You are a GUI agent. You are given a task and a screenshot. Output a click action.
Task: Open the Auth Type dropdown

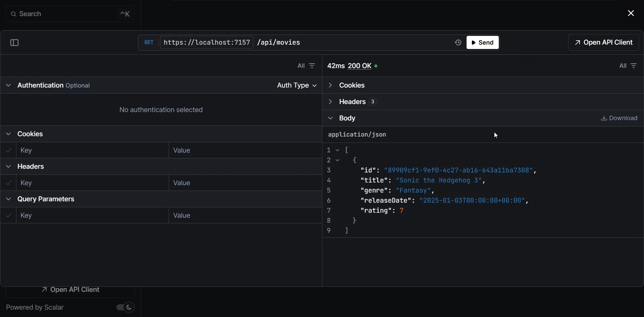[x=297, y=86]
